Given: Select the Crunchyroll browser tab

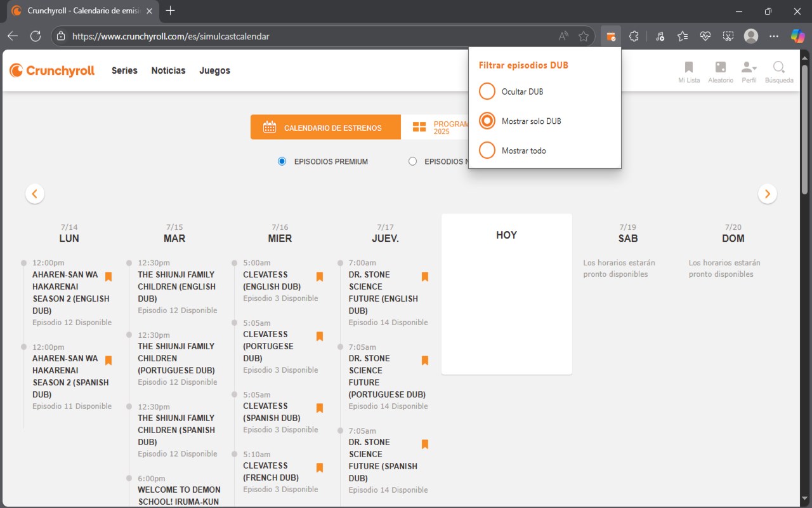Looking at the screenshot, I should click(x=82, y=11).
